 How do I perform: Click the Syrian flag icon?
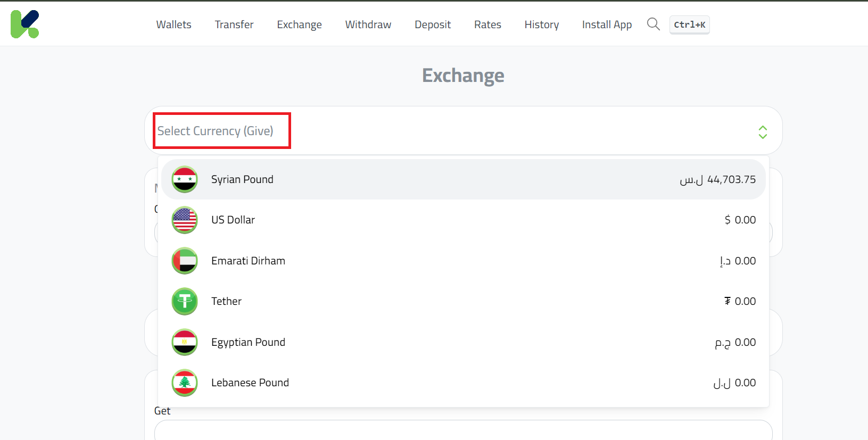pyautogui.click(x=185, y=179)
